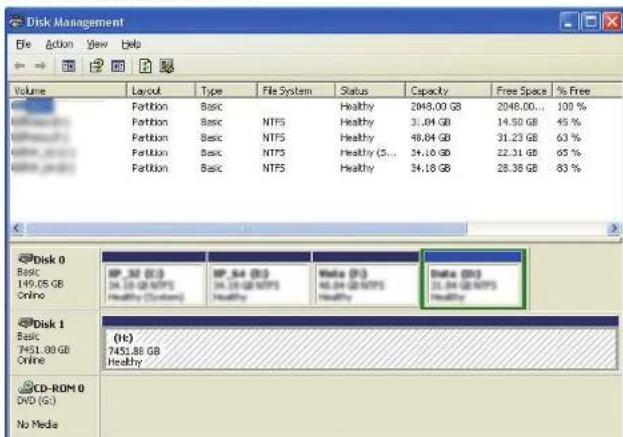The width and height of the screenshot is (623, 437).
Task: Sort by the Free Space column header
Action: coord(522,91)
